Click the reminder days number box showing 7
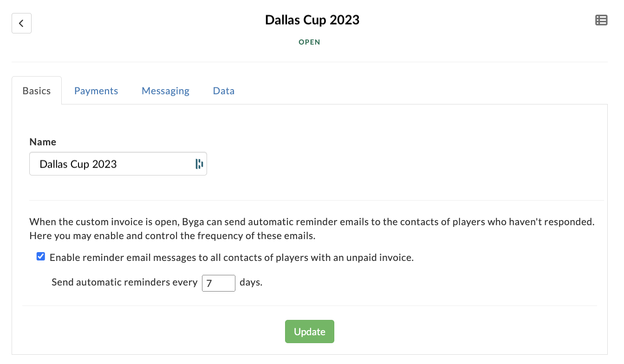 [219, 283]
